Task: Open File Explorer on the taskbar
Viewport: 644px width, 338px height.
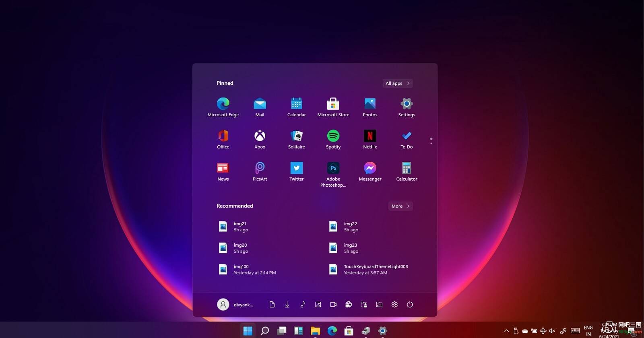Action: [x=315, y=331]
